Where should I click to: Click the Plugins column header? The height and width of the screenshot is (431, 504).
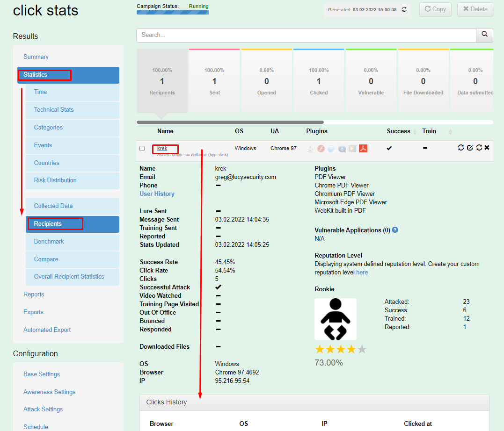317,131
